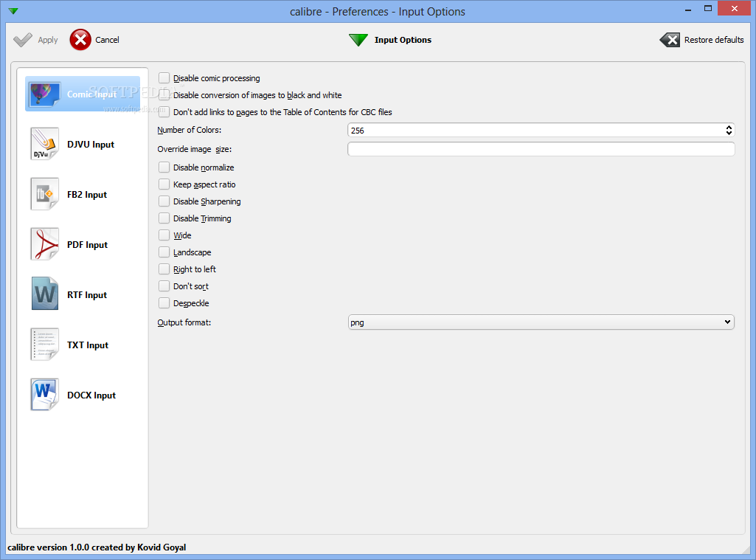Select the FB2 Input icon

[45, 194]
